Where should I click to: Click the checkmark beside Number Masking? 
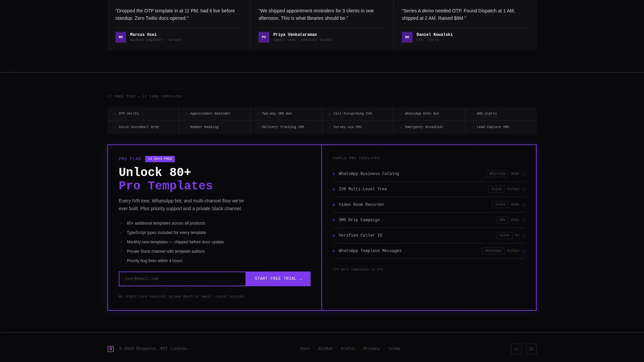[x=186, y=127]
